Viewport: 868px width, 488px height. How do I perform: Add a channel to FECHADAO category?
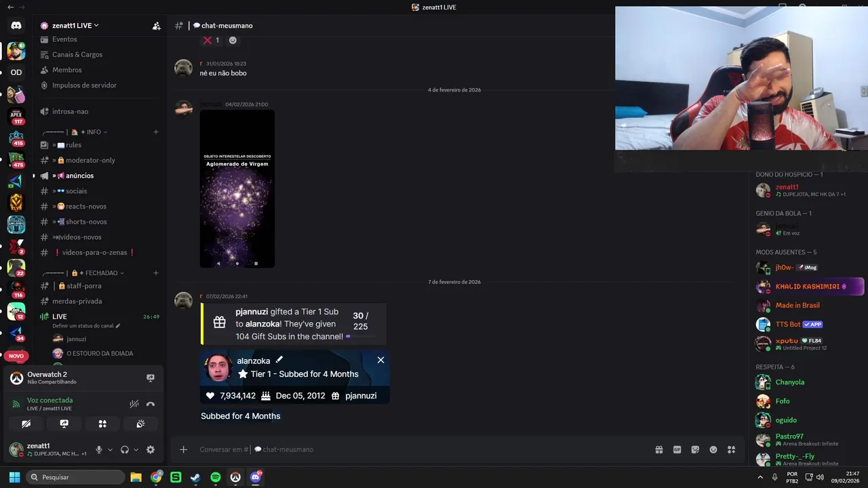pyautogui.click(x=156, y=273)
